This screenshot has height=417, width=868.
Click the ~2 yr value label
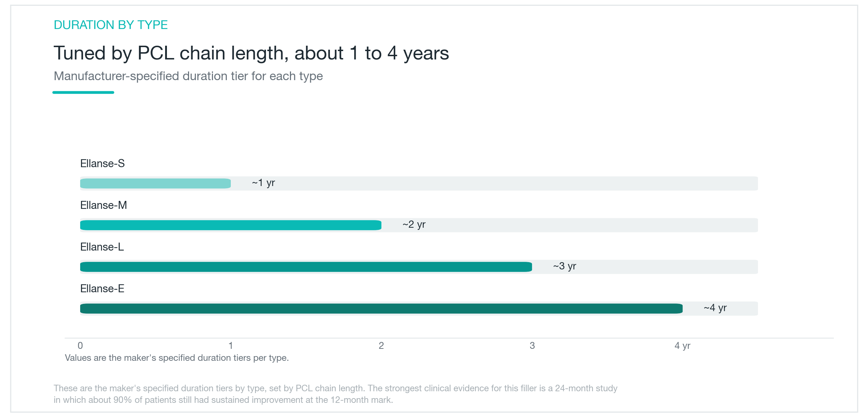tap(414, 224)
